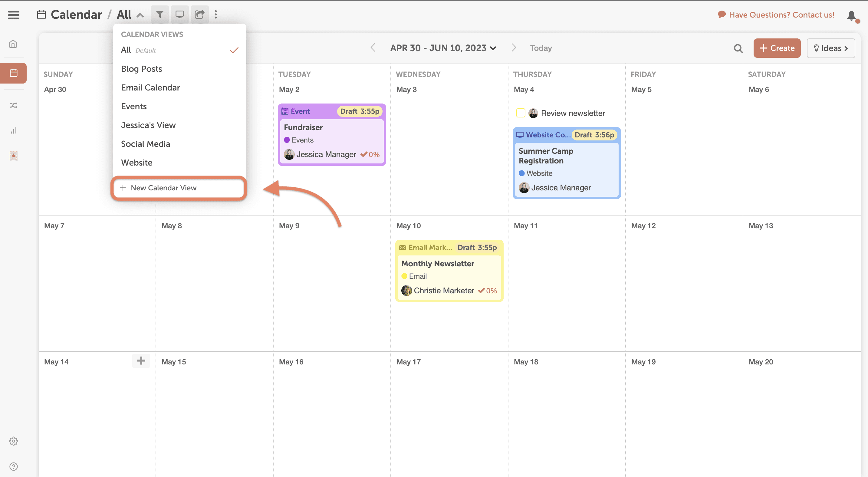Open the shuffle icon in the sidebar

tap(14, 105)
